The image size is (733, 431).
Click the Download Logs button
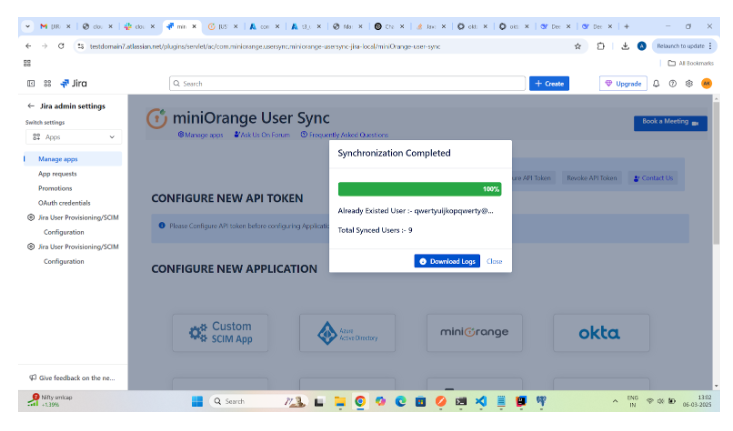[447, 261]
